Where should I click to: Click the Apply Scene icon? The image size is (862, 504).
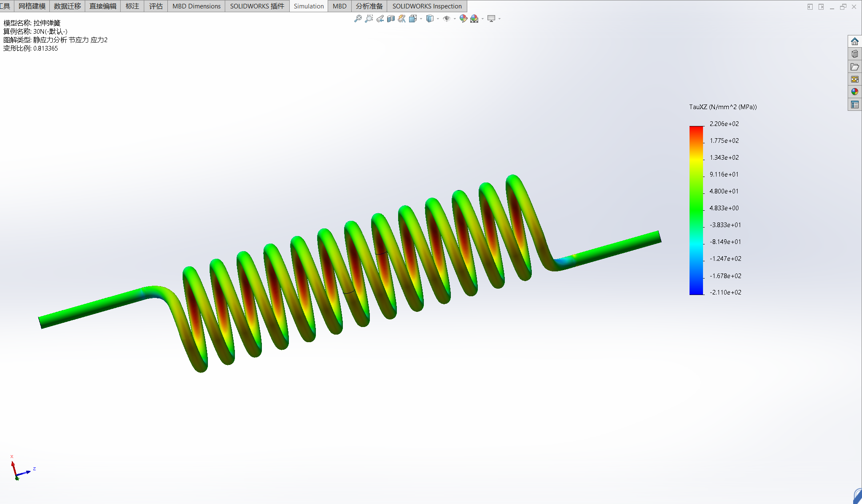pyautogui.click(x=474, y=19)
